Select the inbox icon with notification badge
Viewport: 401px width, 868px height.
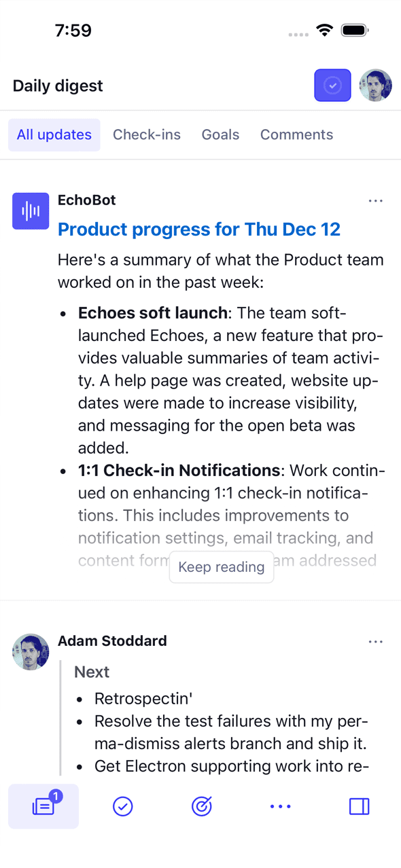click(x=43, y=806)
